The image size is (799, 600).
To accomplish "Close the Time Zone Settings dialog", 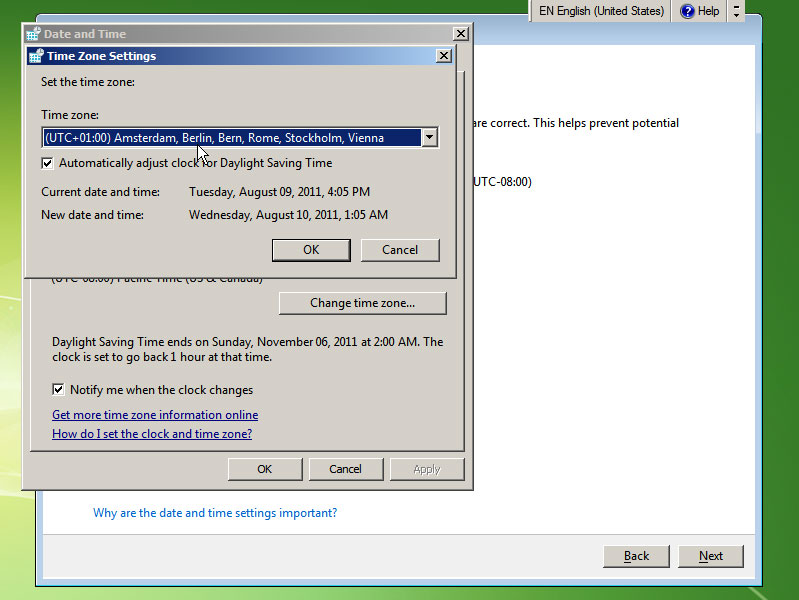I will tap(444, 56).
